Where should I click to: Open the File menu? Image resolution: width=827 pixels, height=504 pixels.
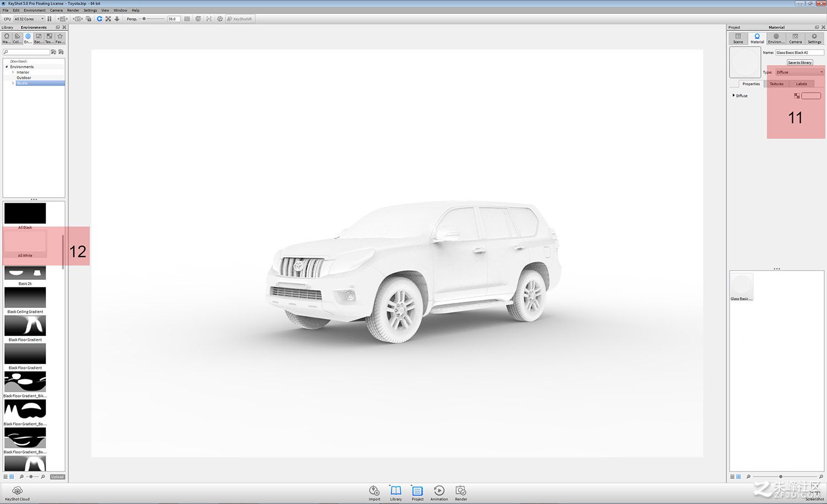point(6,10)
